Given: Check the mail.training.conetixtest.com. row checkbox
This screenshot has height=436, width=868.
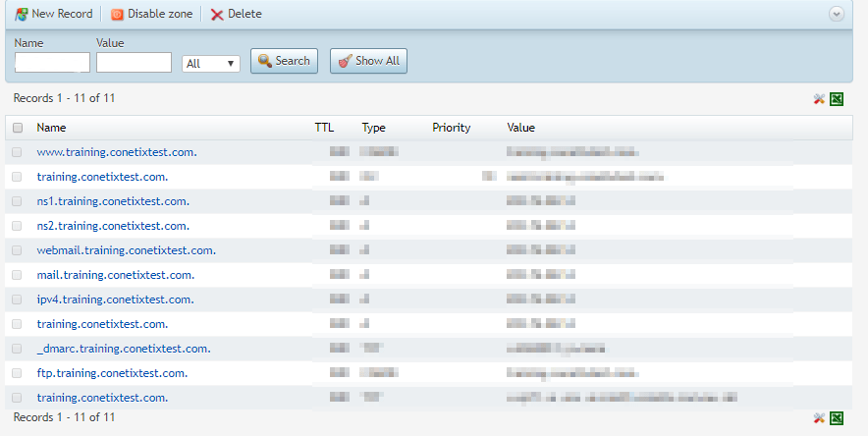Looking at the screenshot, I should (17, 275).
